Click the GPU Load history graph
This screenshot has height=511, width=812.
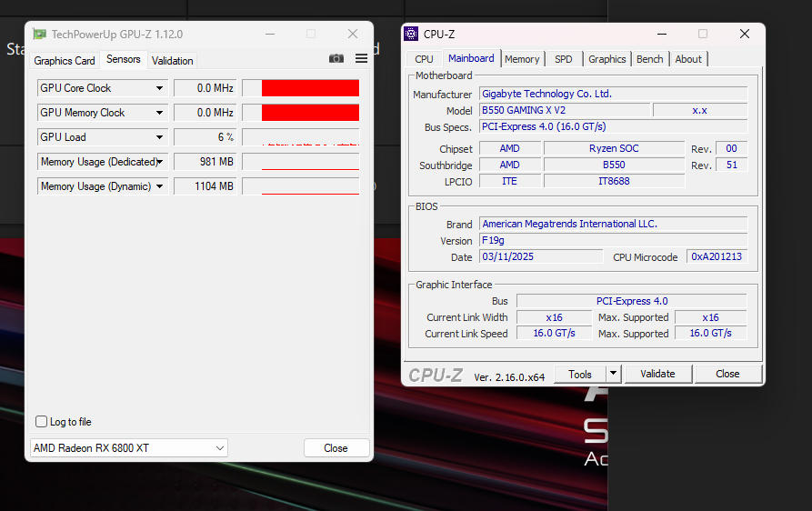[301, 137]
